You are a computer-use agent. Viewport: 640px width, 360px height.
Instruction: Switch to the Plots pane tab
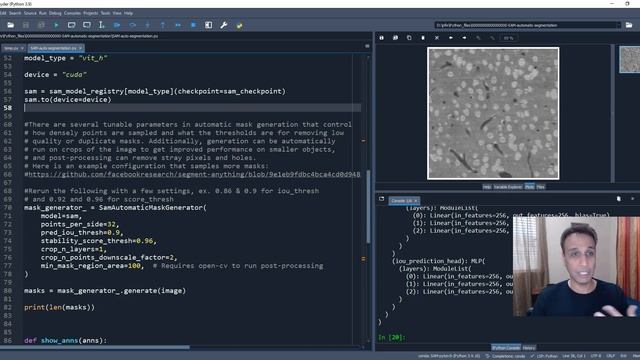529,187
